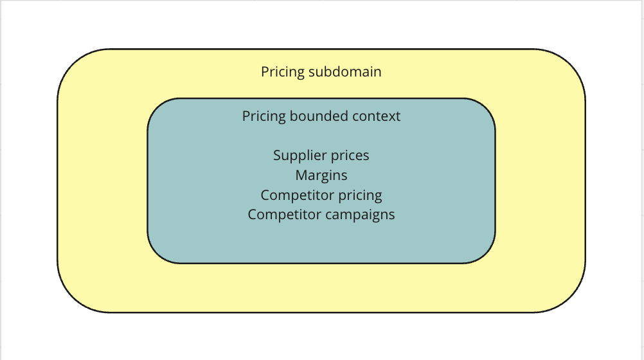Select the "Pricing bounded context" title text
644x360 pixels.
(321, 116)
